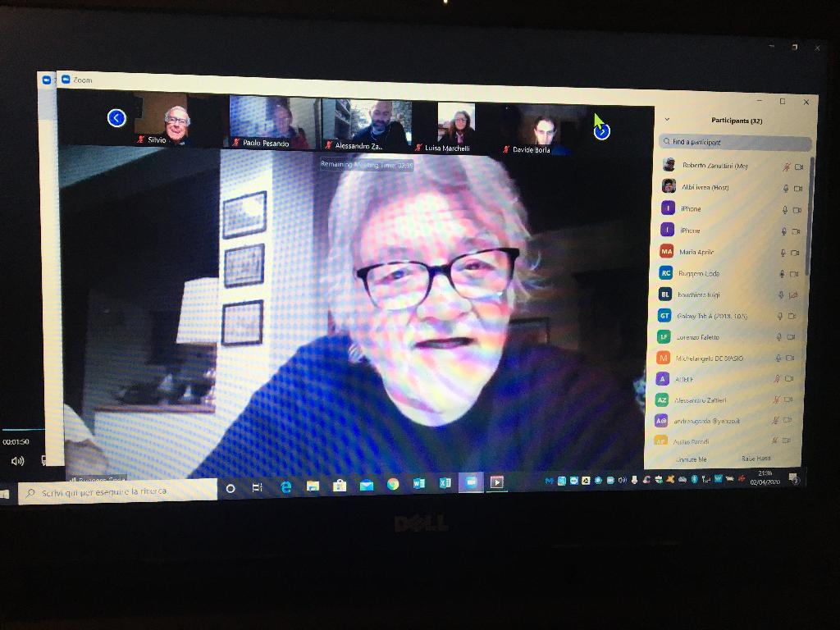This screenshot has width=840, height=630.
Task: Select Albi ivrea (Host) participant row
Action: pos(732,188)
